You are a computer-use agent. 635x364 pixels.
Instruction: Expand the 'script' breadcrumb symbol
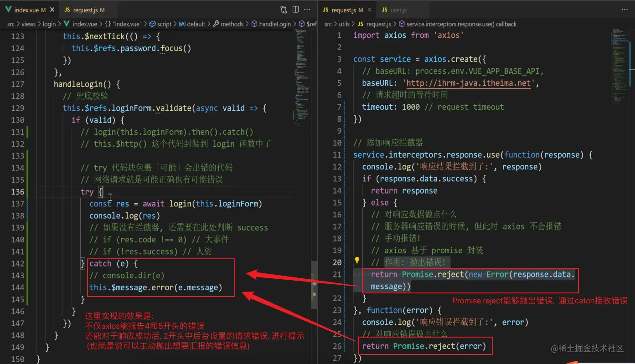click(160, 24)
